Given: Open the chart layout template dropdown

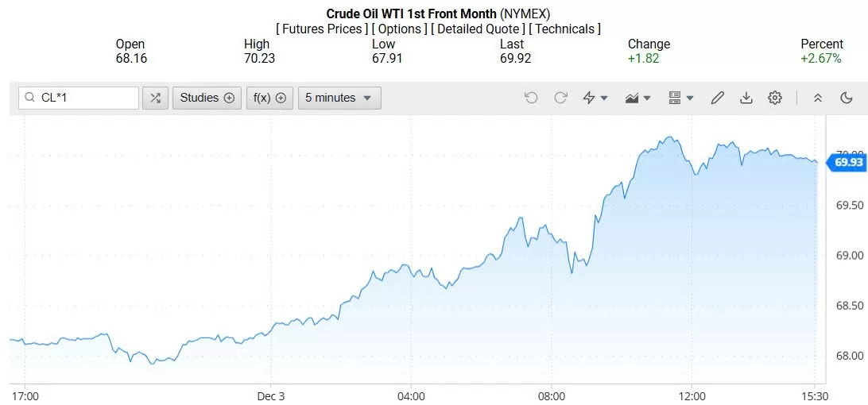Looking at the screenshot, I should tap(681, 98).
